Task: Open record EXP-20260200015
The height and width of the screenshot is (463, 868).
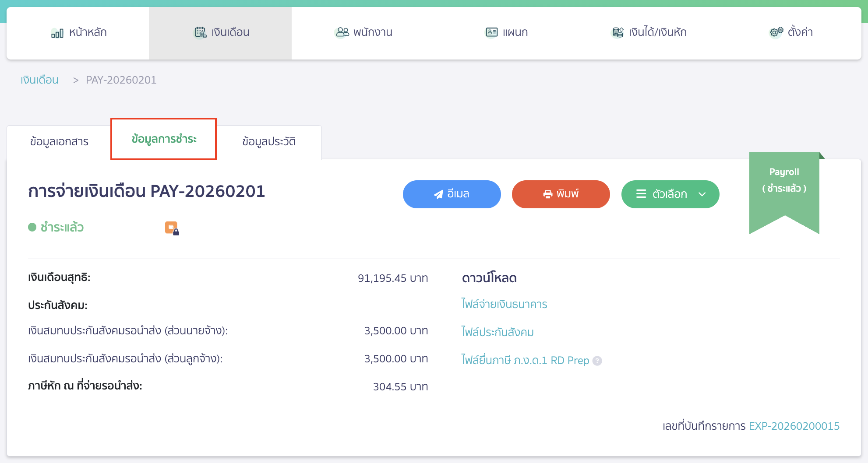Action: click(794, 425)
